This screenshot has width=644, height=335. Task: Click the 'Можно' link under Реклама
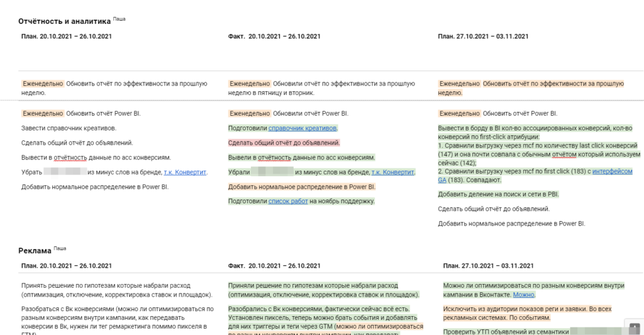(524, 295)
